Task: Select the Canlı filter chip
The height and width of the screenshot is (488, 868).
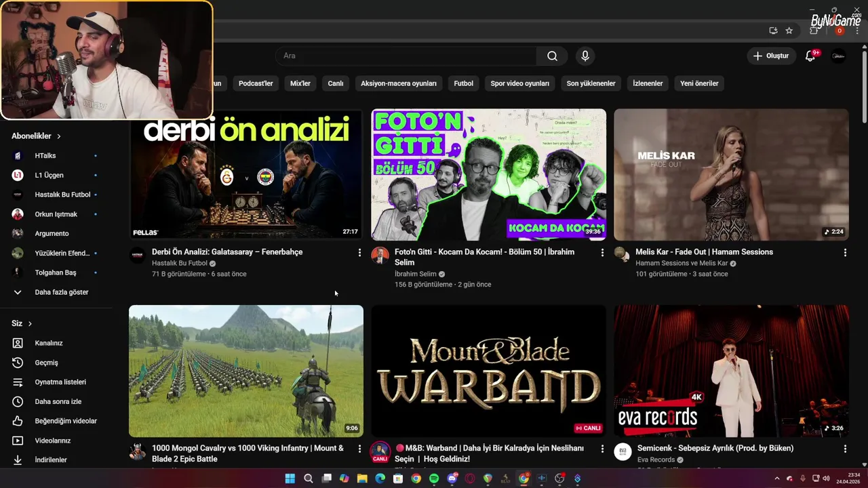Action: tap(336, 83)
